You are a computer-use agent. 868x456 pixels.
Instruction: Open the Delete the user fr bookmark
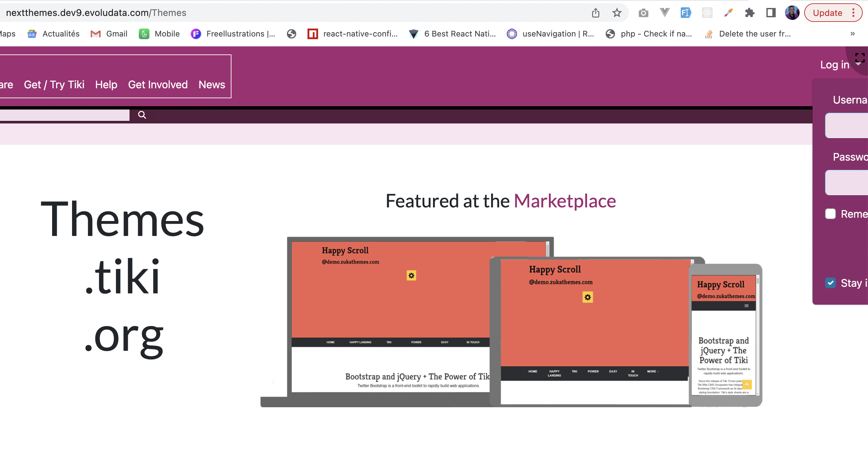(748, 34)
